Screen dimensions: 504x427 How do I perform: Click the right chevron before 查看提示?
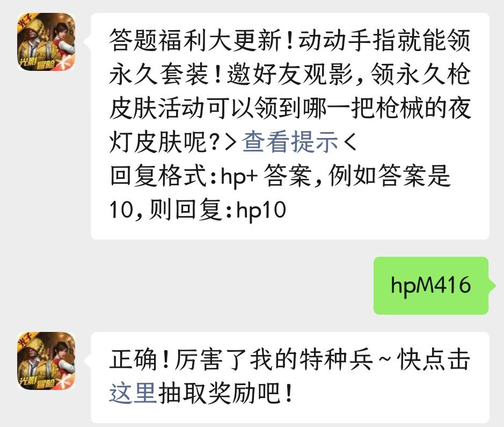pyautogui.click(x=231, y=142)
